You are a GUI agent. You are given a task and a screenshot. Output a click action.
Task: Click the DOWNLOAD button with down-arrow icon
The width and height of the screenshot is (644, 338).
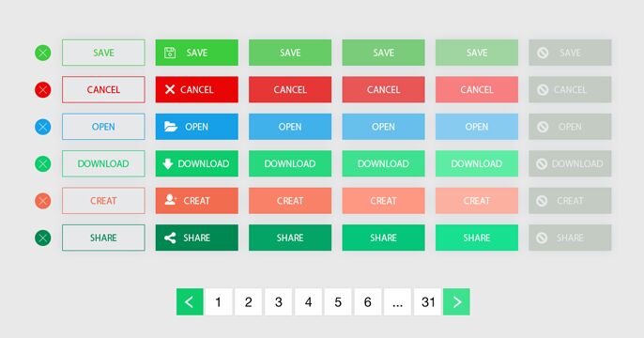tap(197, 163)
